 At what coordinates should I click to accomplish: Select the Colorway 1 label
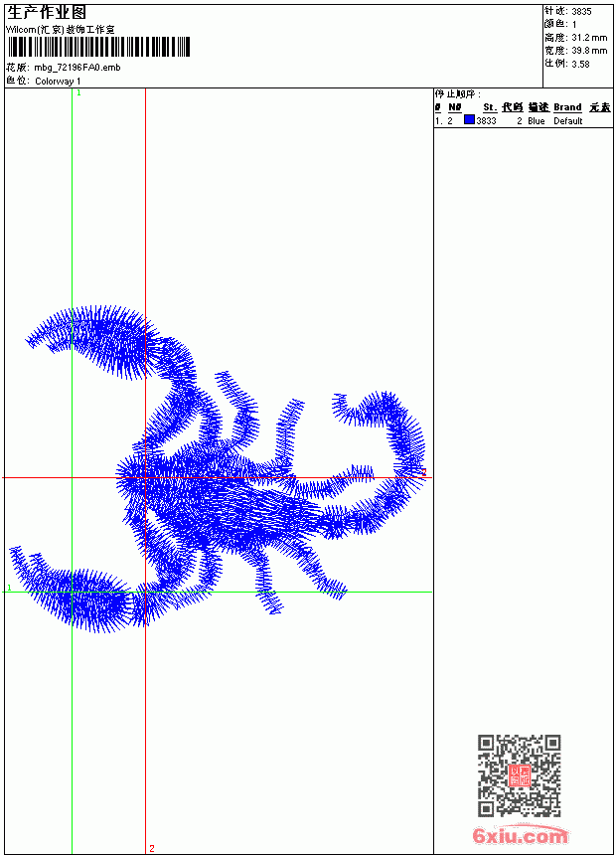[58, 82]
